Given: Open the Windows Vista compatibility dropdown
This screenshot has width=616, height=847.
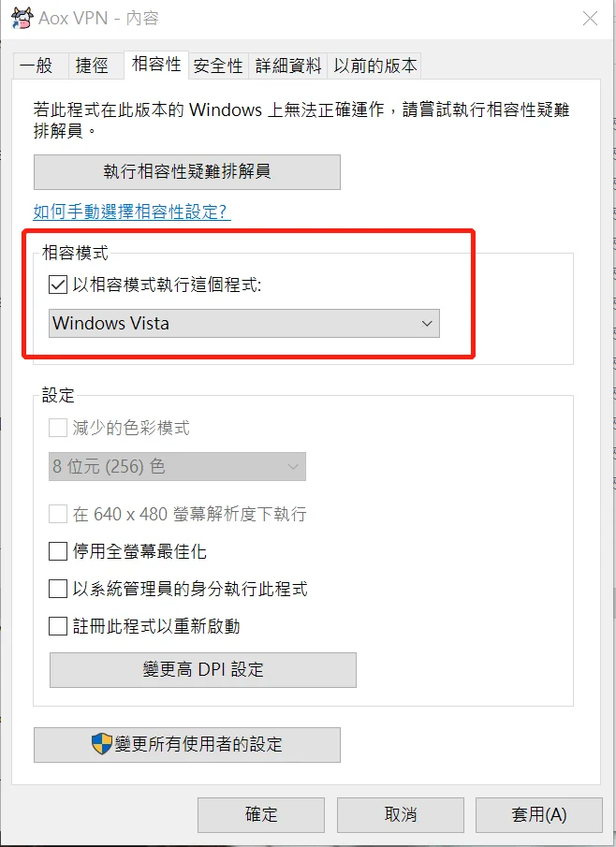Looking at the screenshot, I should tap(243, 323).
